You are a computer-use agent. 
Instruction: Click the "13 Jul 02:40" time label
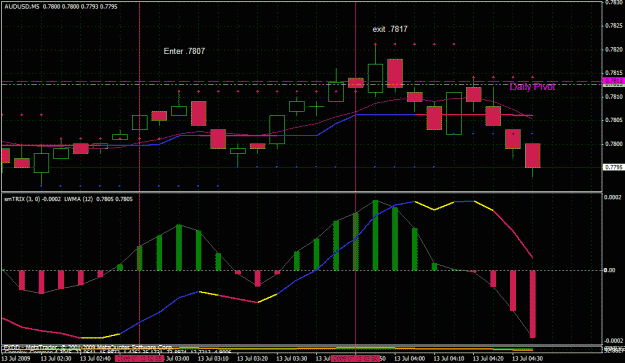(x=96, y=358)
